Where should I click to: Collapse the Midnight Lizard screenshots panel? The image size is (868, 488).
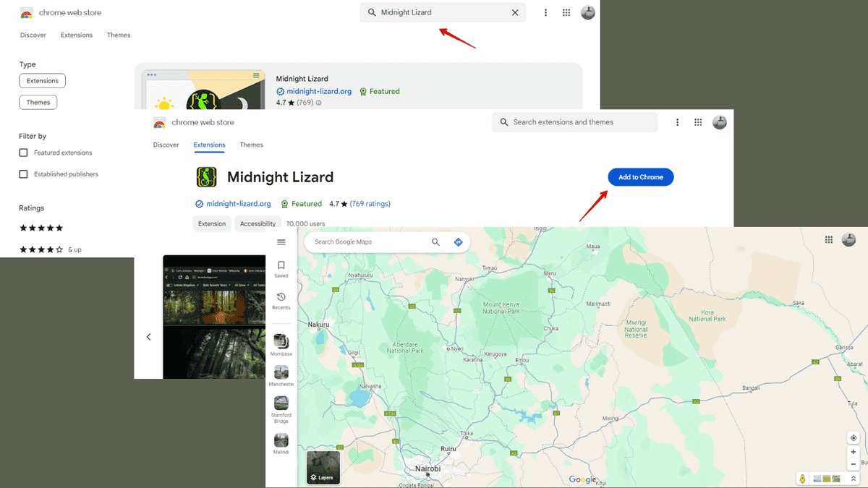[x=148, y=337]
